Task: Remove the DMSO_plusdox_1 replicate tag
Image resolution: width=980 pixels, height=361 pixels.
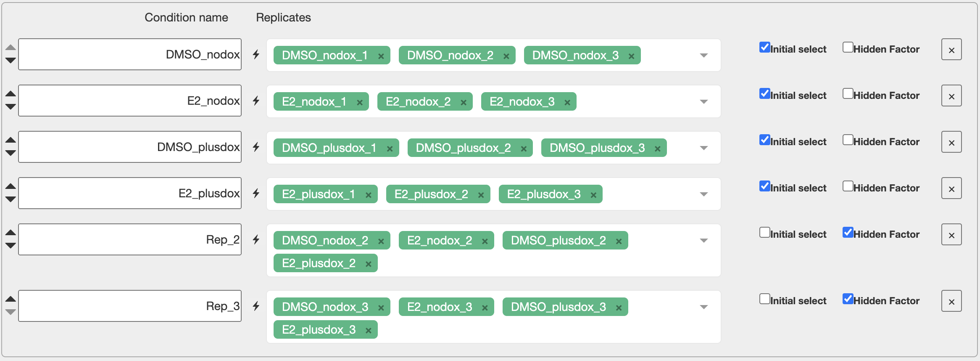Action: click(x=390, y=149)
